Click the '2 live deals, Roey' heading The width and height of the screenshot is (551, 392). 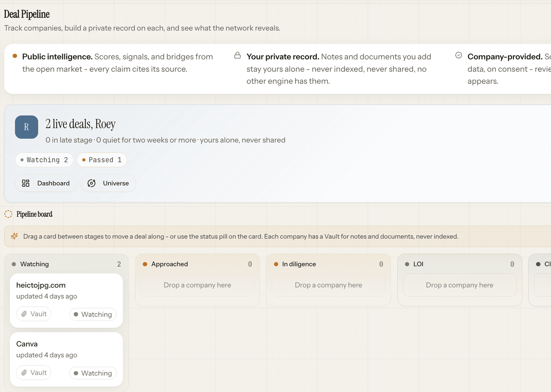click(81, 124)
